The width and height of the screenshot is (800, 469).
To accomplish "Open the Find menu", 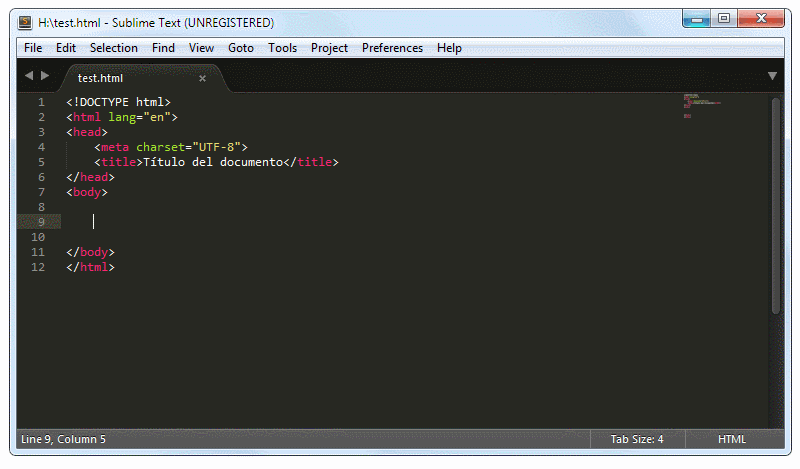I will click(x=163, y=48).
